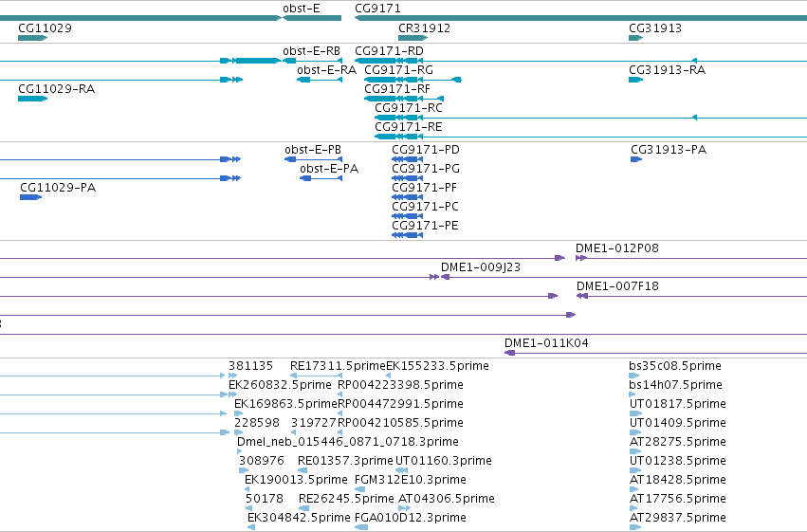The width and height of the screenshot is (807, 532).
Task: Open EST AT04306.5prime
Action: (447, 499)
